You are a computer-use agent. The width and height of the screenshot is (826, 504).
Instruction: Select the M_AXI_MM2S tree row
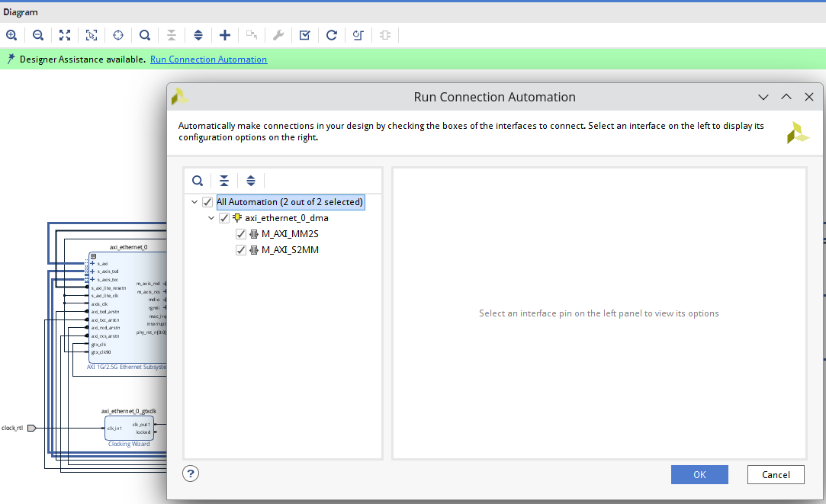point(290,234)
